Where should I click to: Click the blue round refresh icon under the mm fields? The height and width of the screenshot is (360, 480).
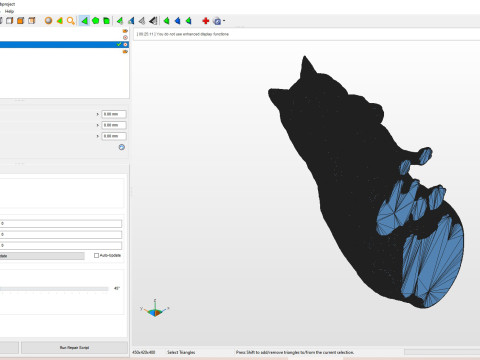pyautogui.click(x=122, y=147)
